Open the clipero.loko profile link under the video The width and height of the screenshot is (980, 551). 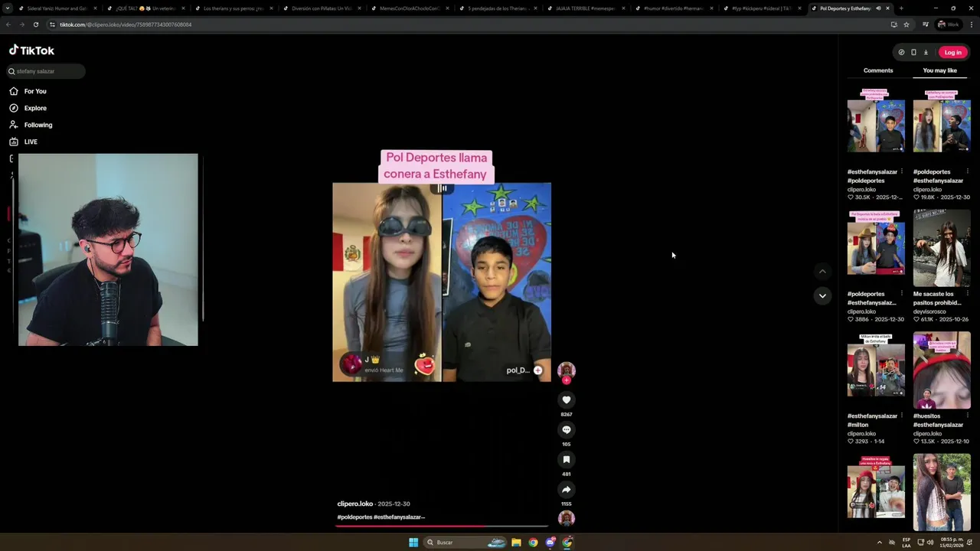(354, 504)
